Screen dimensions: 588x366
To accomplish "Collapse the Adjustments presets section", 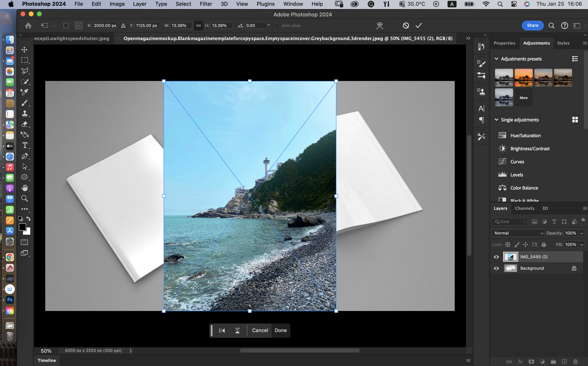I will (496, 59).
